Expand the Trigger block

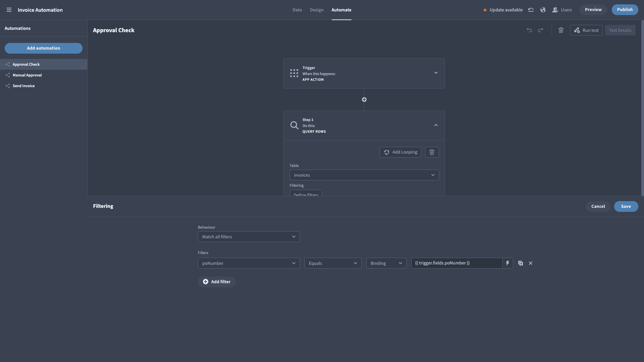click(x=436, y=73)
